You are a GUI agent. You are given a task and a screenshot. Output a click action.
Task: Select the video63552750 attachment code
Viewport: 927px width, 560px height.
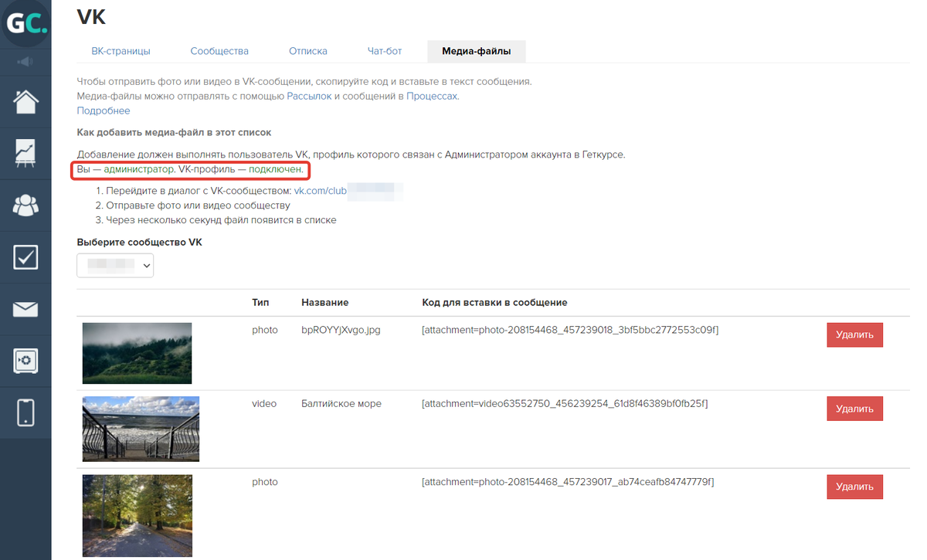coord(565,403)
